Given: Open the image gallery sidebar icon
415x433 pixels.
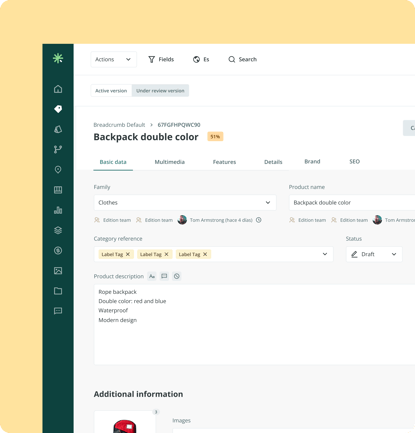Looking at the screenshot, I should coord(58,271).
